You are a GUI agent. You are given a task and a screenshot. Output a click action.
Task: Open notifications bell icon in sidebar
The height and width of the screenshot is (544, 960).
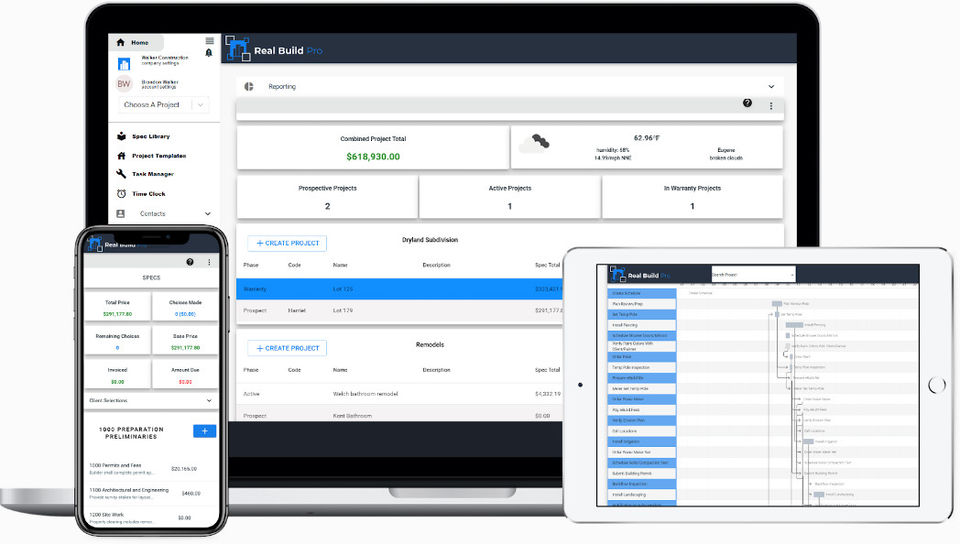(x=209, y=53)
